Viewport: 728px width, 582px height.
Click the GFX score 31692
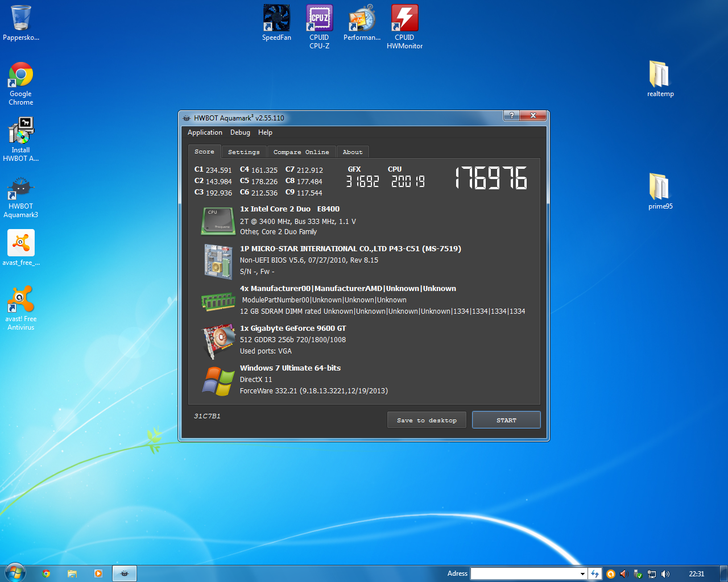(363, 181)
